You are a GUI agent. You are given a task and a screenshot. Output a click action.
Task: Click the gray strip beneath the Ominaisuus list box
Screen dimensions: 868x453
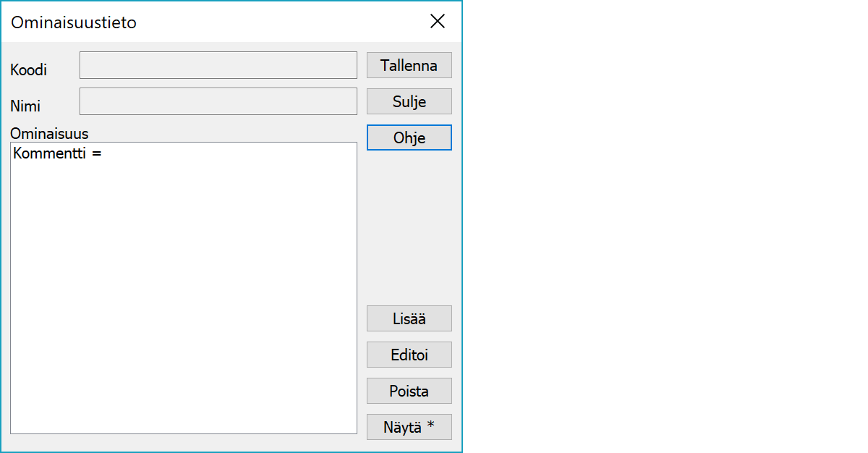tap(184, 442)
